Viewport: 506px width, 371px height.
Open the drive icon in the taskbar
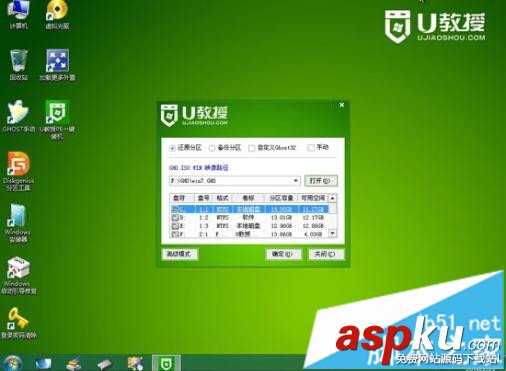pos(105,364)
